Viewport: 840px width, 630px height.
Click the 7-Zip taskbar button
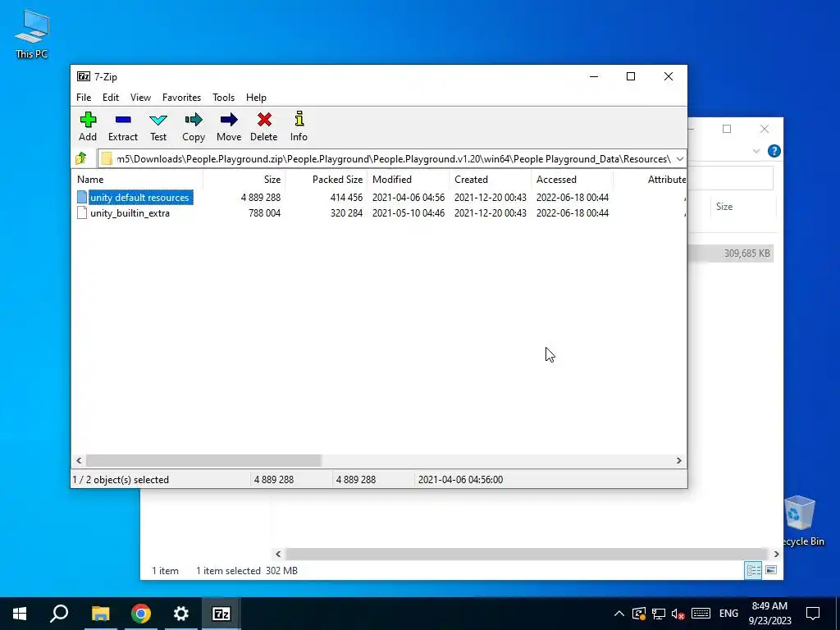pos(221,614)
